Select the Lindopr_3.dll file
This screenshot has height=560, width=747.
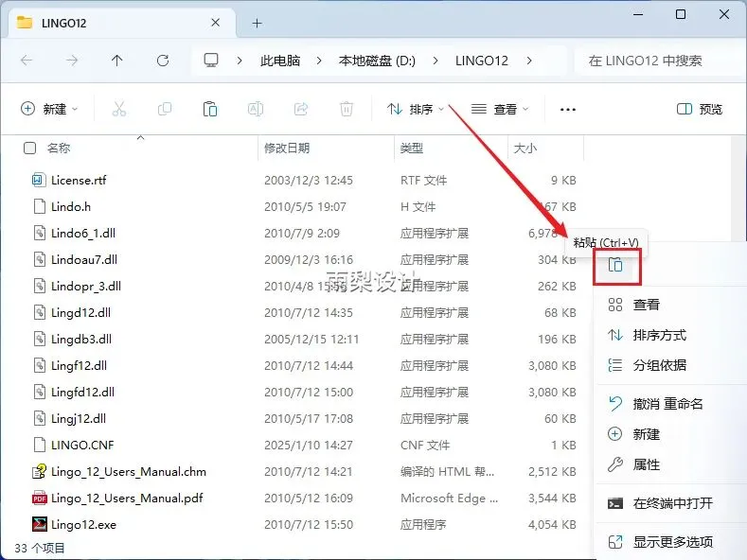(86, 287)
